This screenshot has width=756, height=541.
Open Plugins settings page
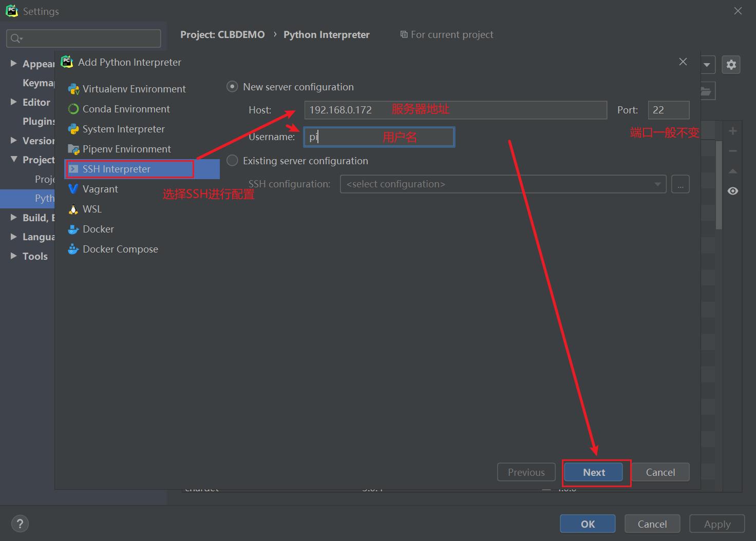39,121
